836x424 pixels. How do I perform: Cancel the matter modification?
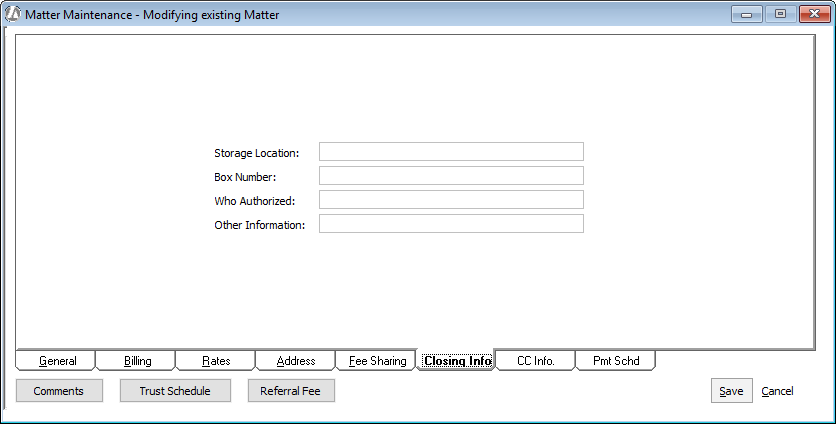[777, 391]
